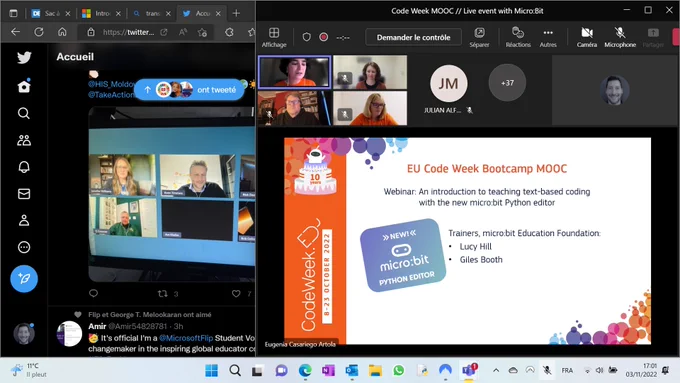
Task: Click 'Demander le contrôle' button in Teams
Action: click(413, 37)
